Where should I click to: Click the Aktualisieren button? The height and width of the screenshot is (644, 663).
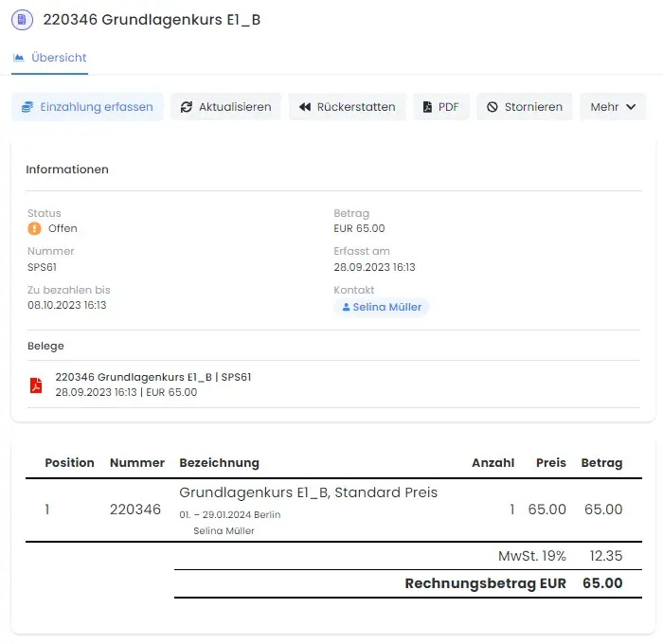[225, 107]
